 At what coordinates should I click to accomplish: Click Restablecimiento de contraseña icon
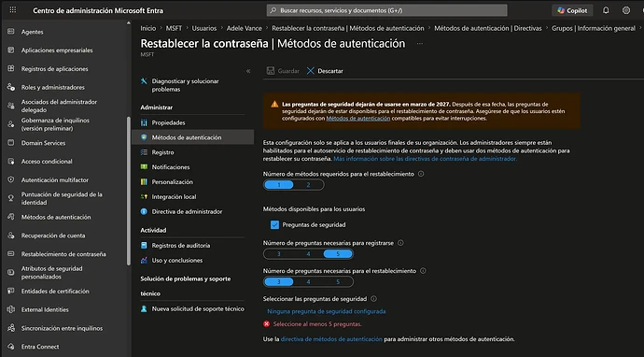coord(11,254)
